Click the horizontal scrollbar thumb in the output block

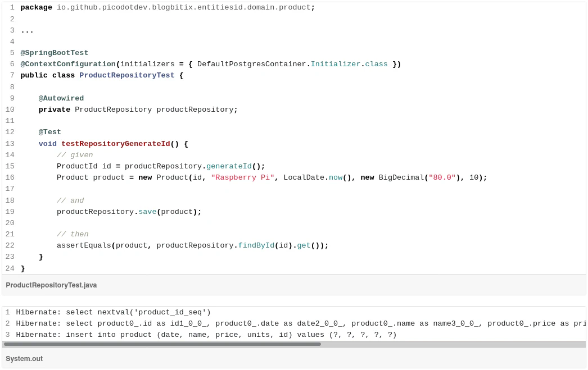coord(162,344)
